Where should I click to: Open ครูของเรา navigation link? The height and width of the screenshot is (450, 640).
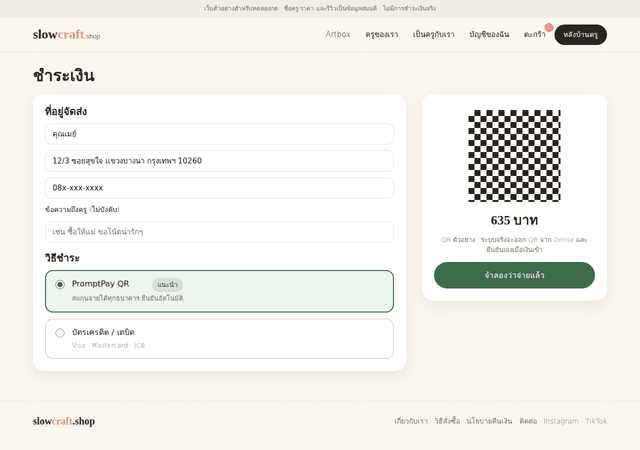click(382, 35)
